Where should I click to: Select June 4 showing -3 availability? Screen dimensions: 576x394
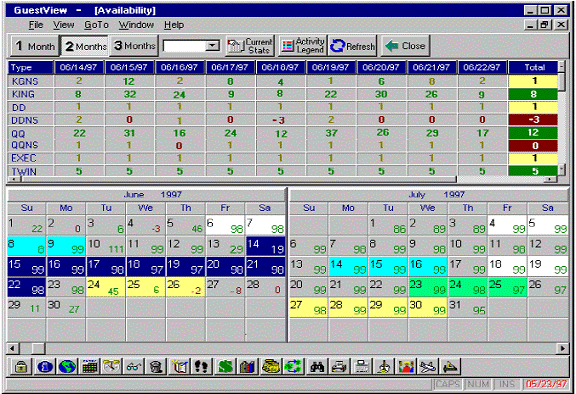point(146,225)
